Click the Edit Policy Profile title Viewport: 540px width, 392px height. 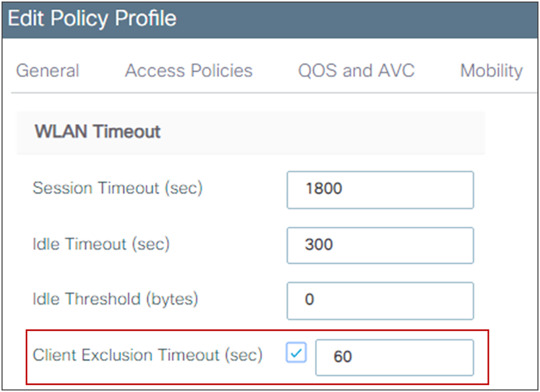(x=92, y=18)
